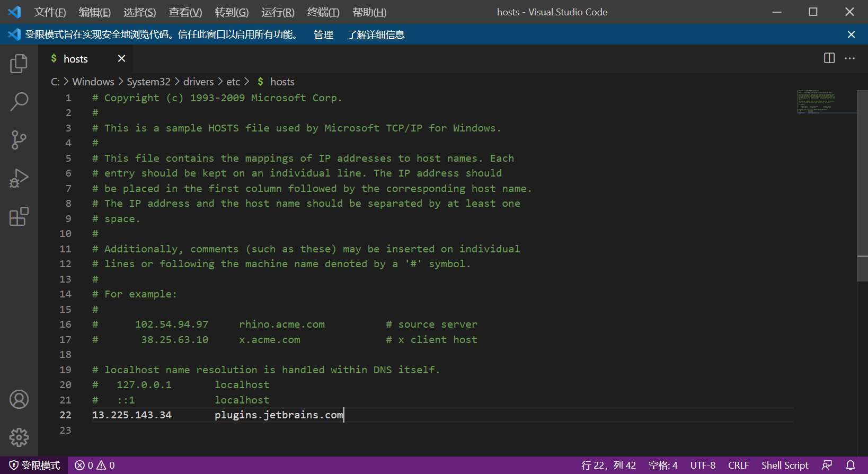Expand the Windows breadcrumb segment
868x474 pixels.
(93, 82)
